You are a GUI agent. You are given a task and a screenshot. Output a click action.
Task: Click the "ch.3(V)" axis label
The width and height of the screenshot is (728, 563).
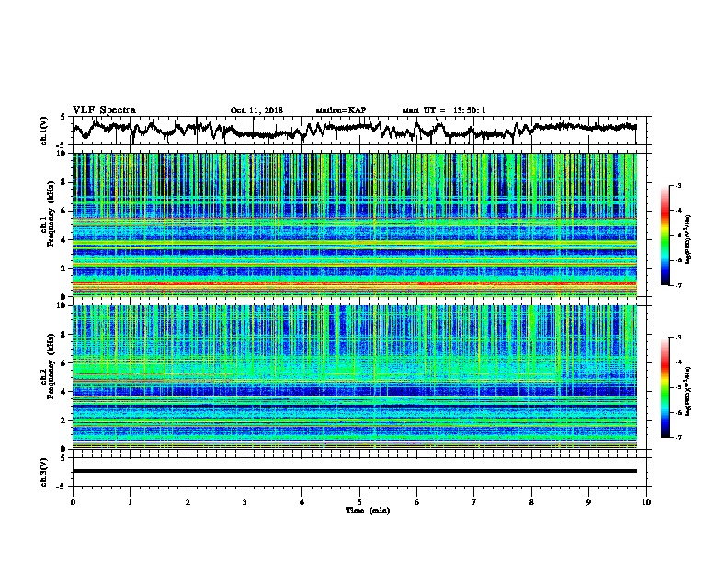tap(44, 472)
